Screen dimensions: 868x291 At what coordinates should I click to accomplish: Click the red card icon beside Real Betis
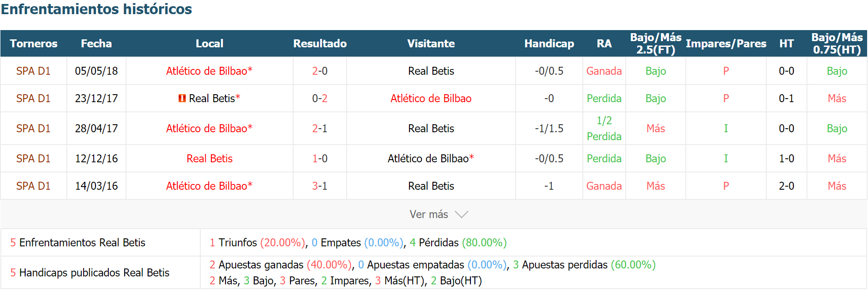182,98
